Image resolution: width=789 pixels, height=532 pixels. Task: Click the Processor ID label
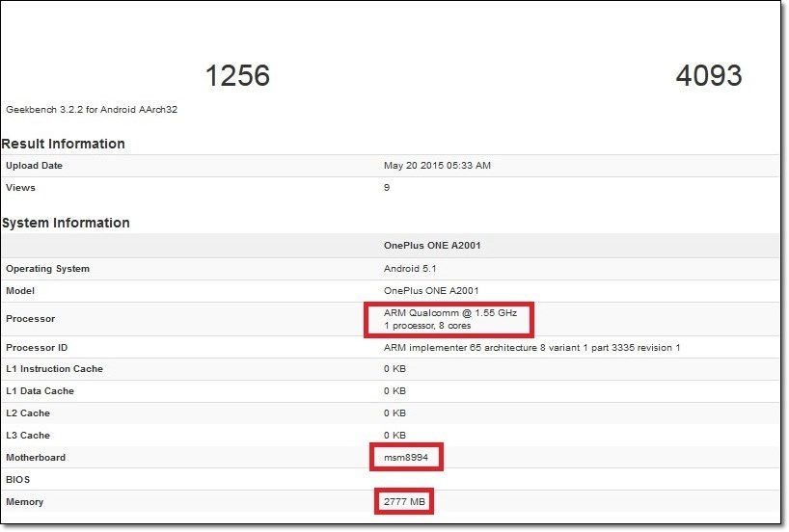[x=37, y=348]
